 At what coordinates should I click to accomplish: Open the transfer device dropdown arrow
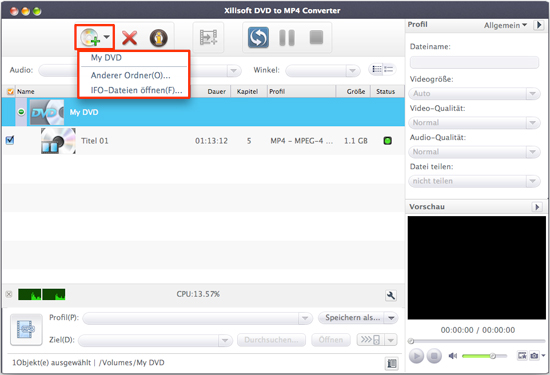click(x=391, y=340)
